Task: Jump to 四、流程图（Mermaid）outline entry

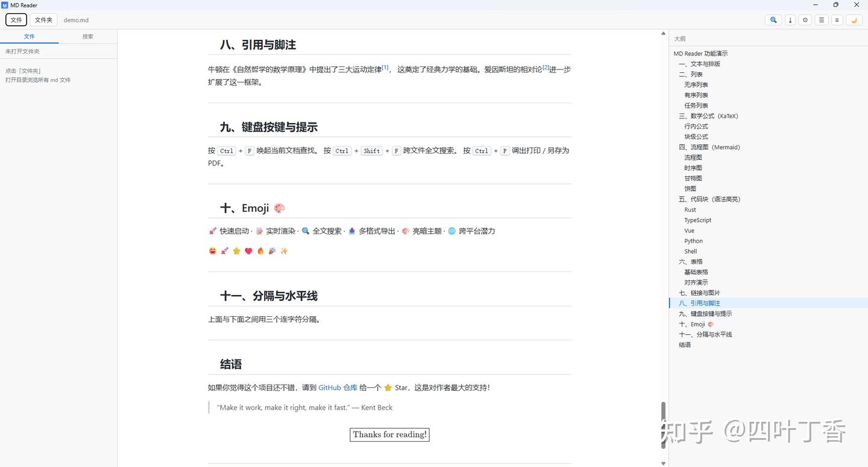Action: pos(709,147)
